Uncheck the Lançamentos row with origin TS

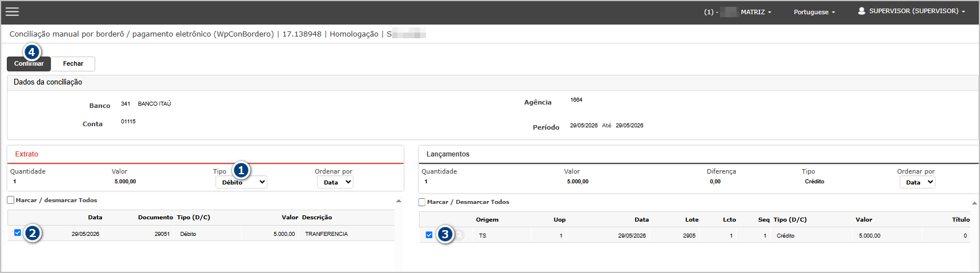pos(429,235)
